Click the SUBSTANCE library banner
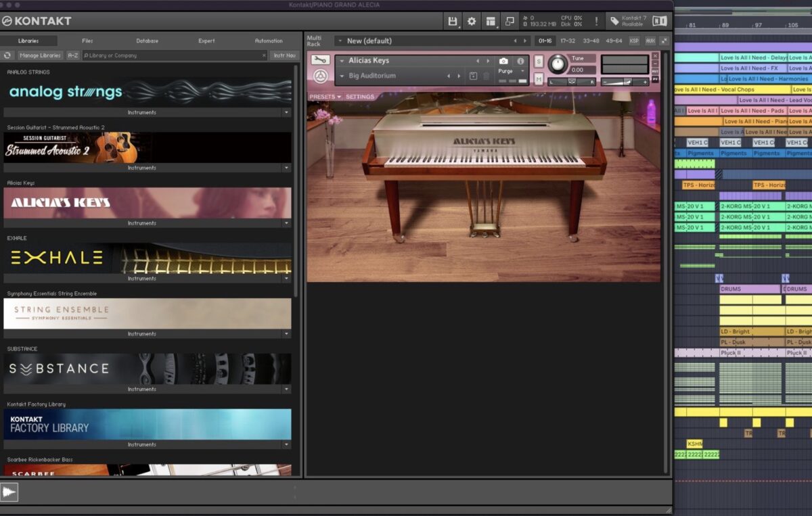Screen dimensions: 812x516 148,369
